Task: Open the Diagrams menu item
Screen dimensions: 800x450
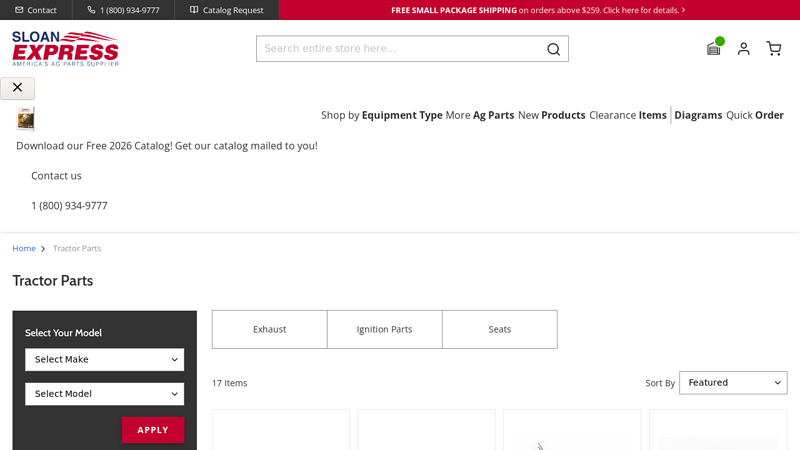Action: 698,115
